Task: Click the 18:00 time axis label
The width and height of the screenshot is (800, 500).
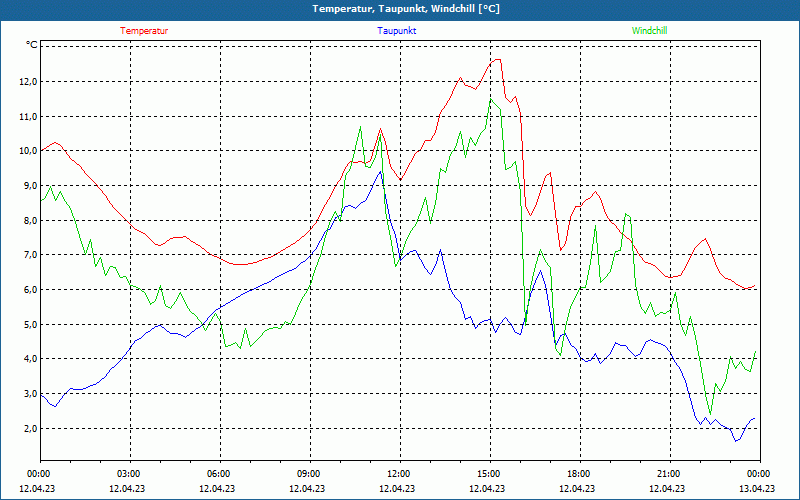Action: pyautogui.click(x=580, y=474)
